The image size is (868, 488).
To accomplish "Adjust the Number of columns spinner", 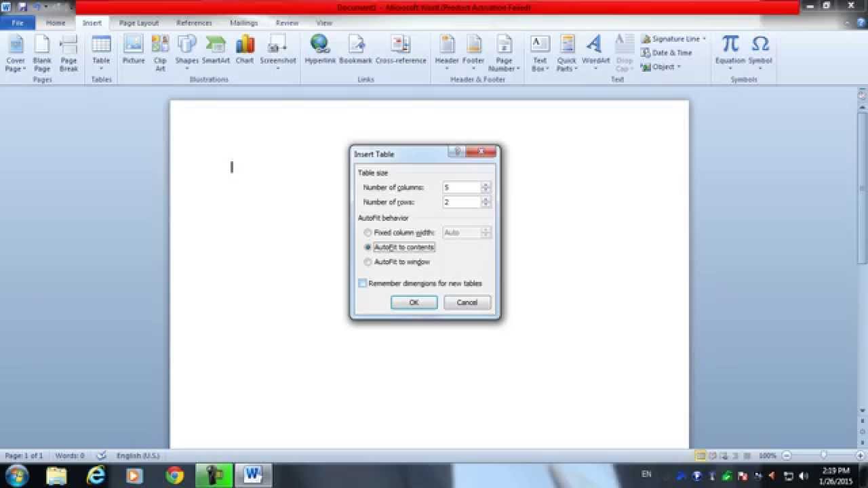I will coord(486,187).
